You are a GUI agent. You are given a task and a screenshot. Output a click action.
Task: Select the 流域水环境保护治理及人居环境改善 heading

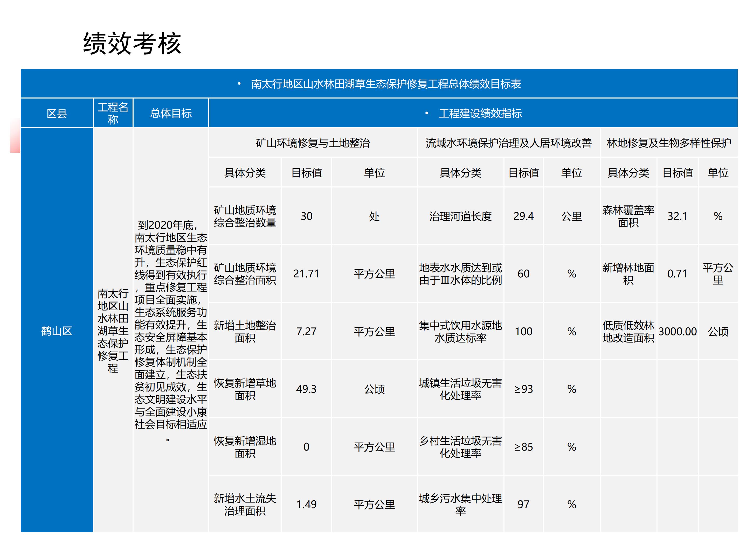click(x=509, y=143)
